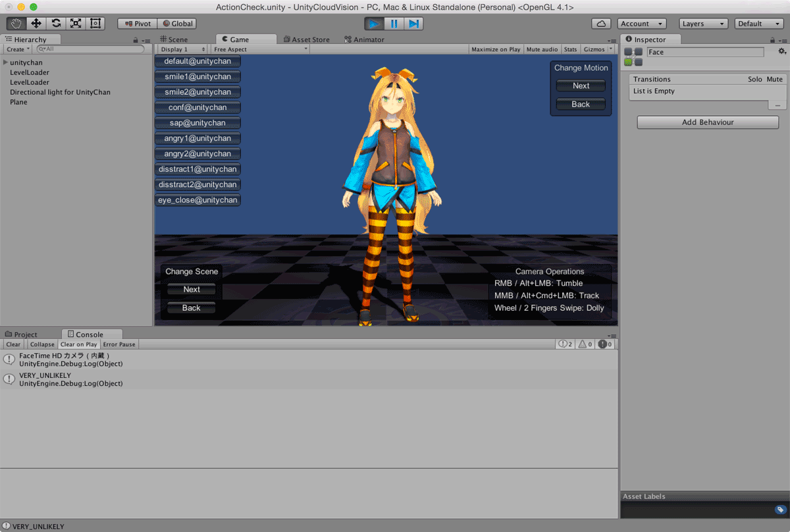Stop play mode with Play button
Viewport: 790px width, 532px height.
click(375, 23)
